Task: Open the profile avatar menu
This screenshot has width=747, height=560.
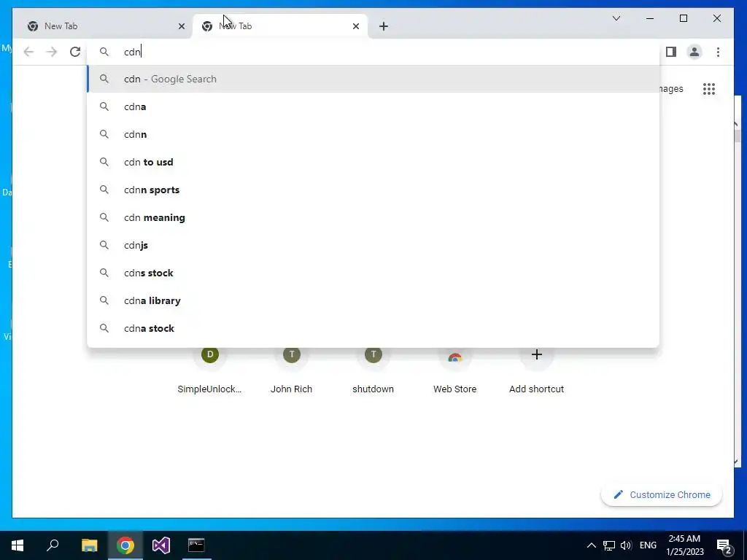Action: [x=694, y=52]
